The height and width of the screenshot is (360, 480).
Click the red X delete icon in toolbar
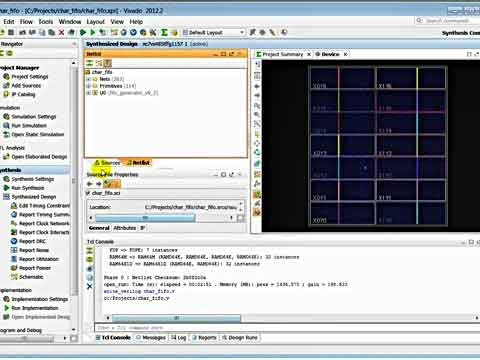click(61, 32)
